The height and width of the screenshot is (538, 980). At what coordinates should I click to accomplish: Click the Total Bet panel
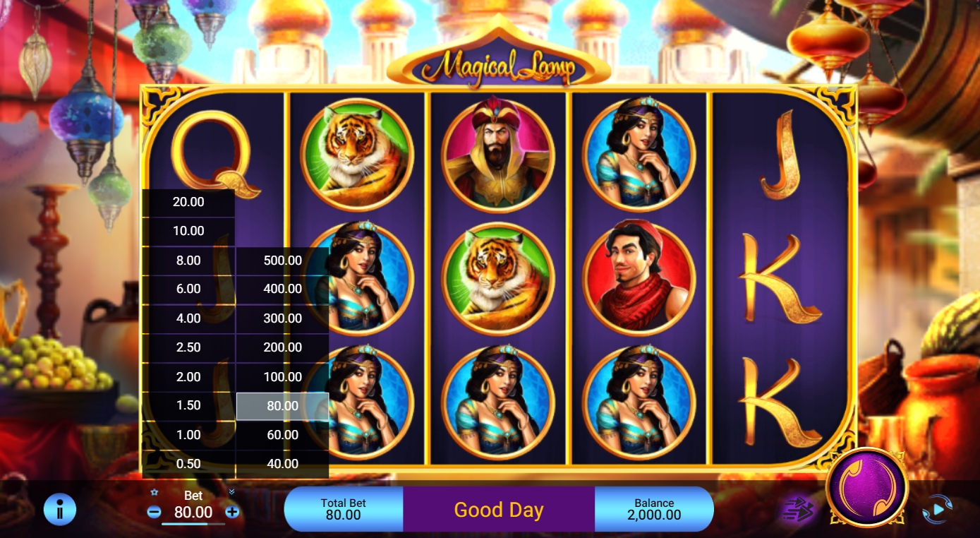pos(344,509)
